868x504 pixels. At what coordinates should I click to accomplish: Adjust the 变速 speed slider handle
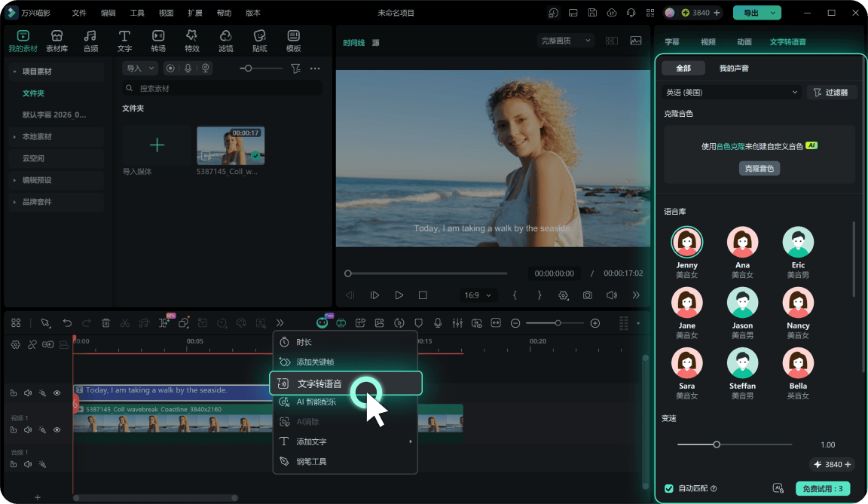coord(717,444)
